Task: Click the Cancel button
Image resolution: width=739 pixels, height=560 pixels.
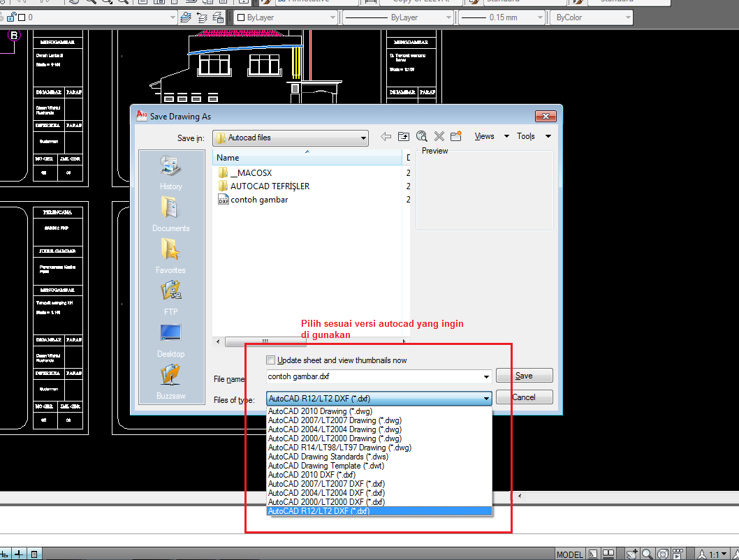Action: (524, 397)
